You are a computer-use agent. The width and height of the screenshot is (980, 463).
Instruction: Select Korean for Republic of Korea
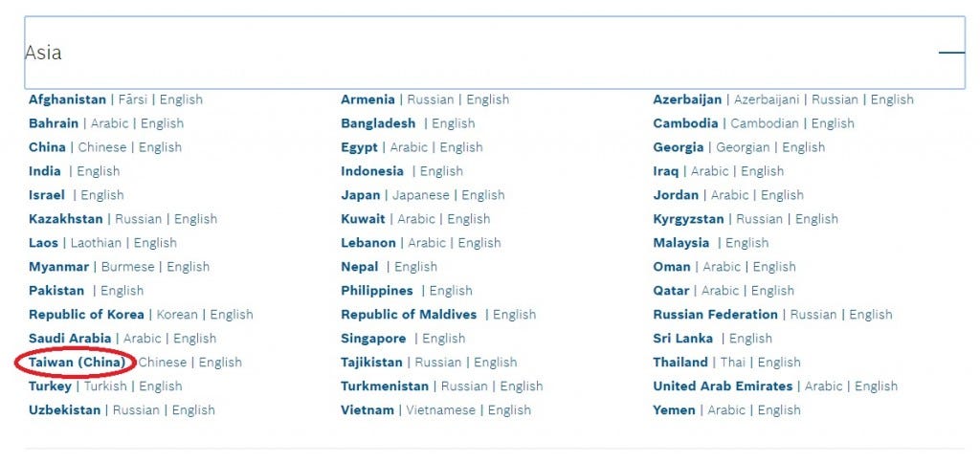pos(177,315)
